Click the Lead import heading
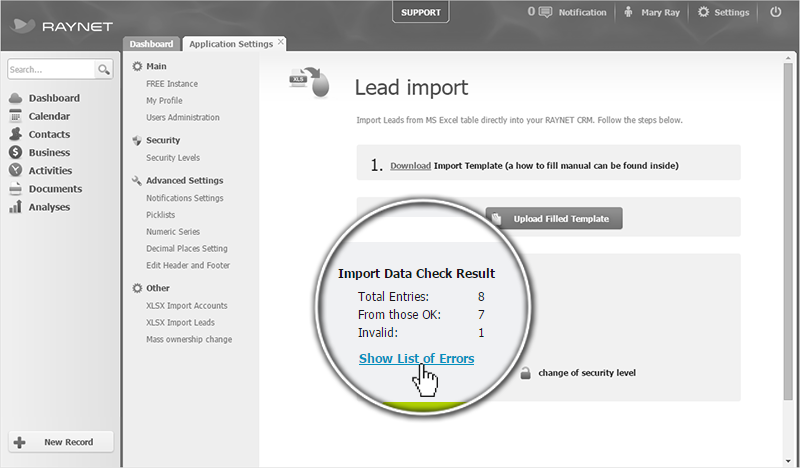Image resolution: width=800 pixels, height=468 pixels. click(x=411, y=88)
